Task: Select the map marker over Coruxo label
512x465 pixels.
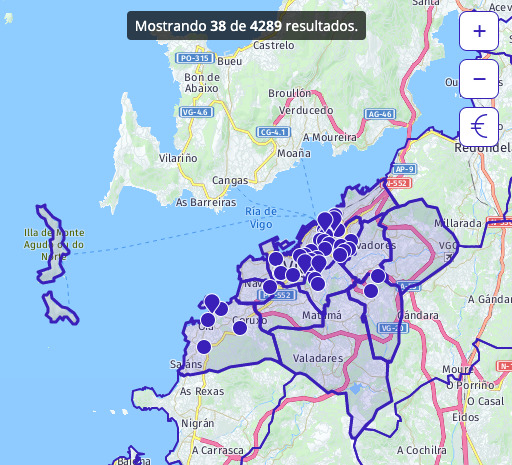Action: pos(240,328)
